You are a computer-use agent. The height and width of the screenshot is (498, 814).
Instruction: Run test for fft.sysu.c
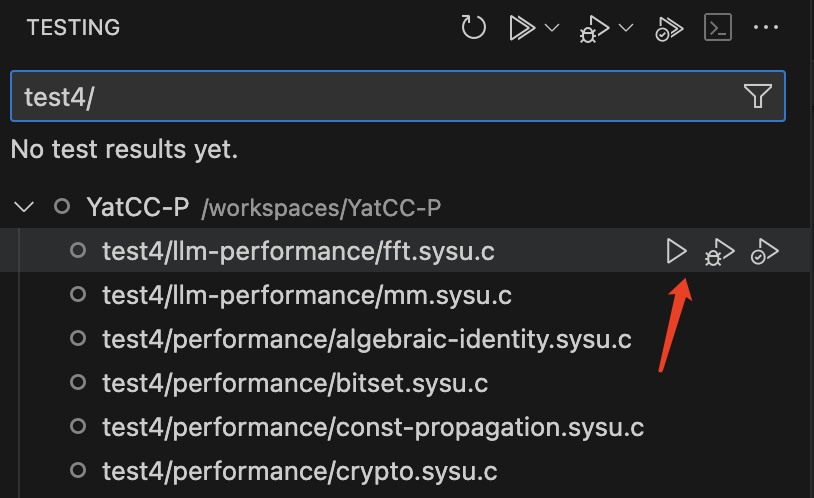coord(677,251)
